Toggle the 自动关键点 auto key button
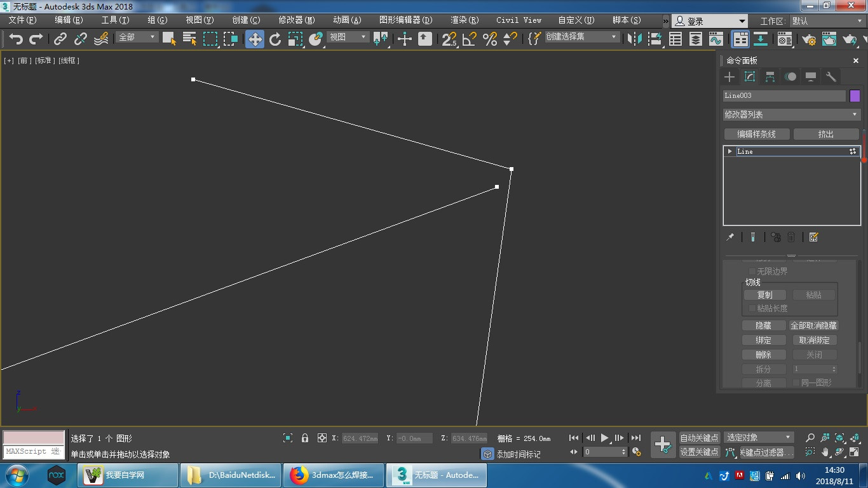 point(700,437)
